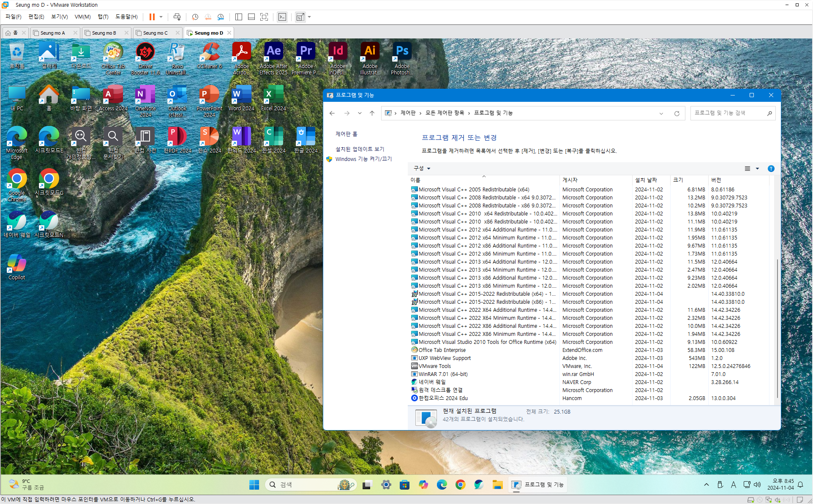Click Windows 기능 켜기/끄기 link

pos(363,159)
